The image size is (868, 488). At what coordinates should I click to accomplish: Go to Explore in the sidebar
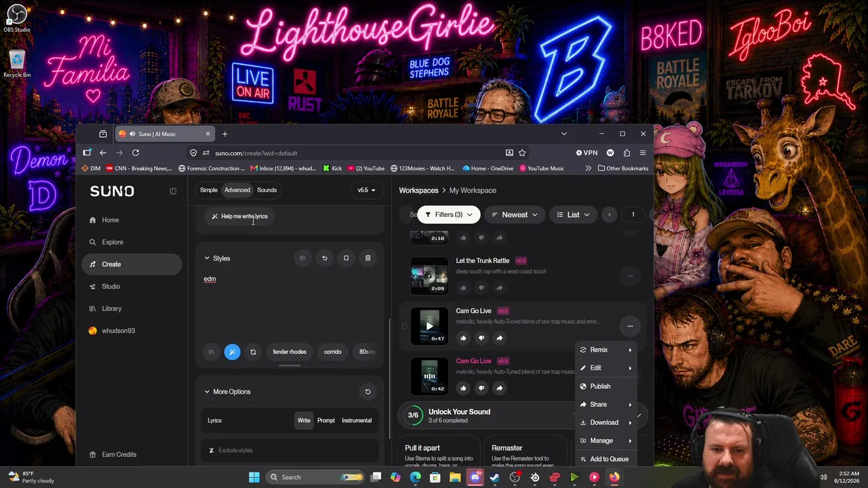point(132,242)
